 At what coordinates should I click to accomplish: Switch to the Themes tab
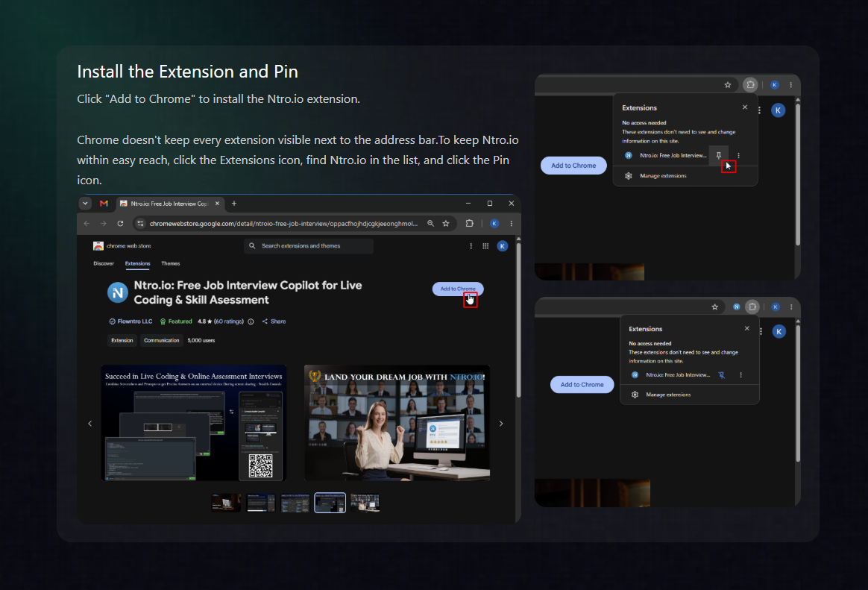click(171, 263)
